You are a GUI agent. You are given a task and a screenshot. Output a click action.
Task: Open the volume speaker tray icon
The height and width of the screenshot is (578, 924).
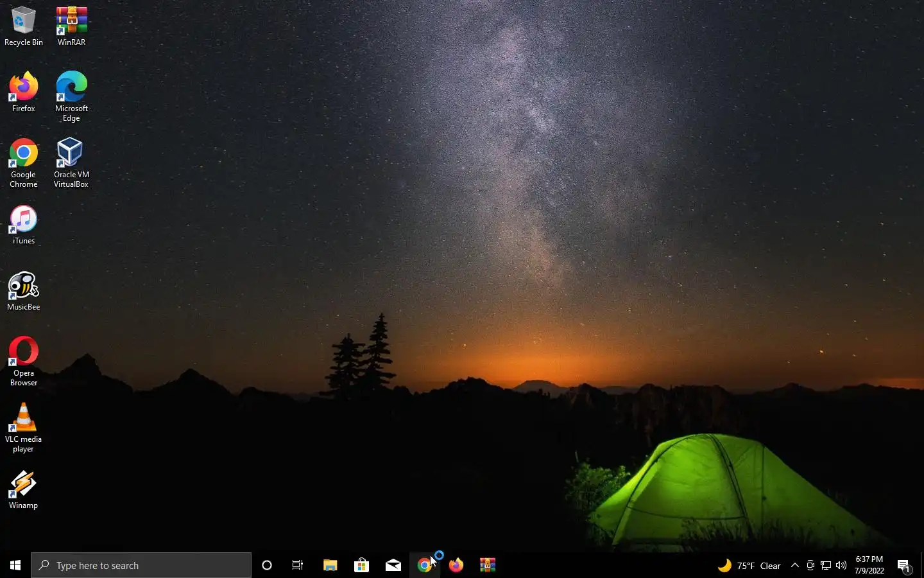841,565
